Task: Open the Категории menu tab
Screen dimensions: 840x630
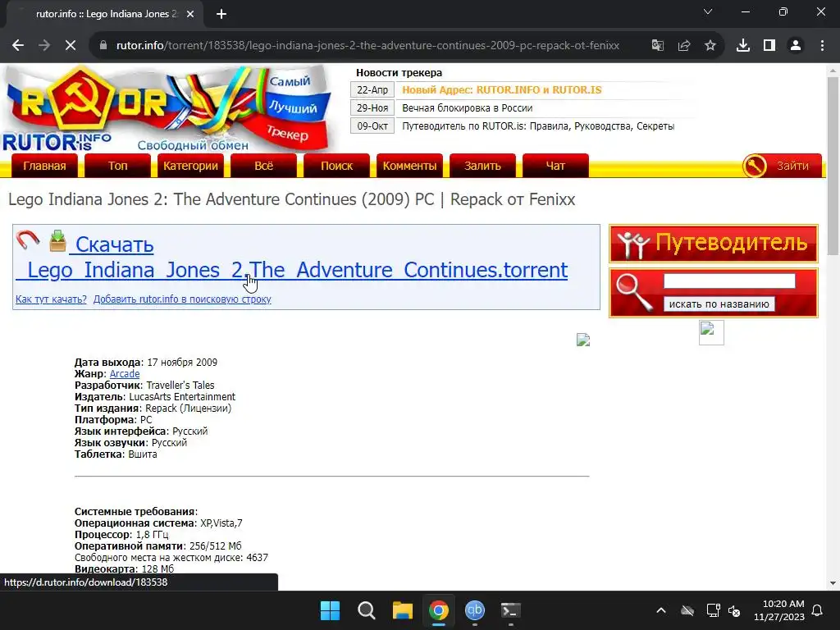Action: pyautogui.click(x=190, y=166)
